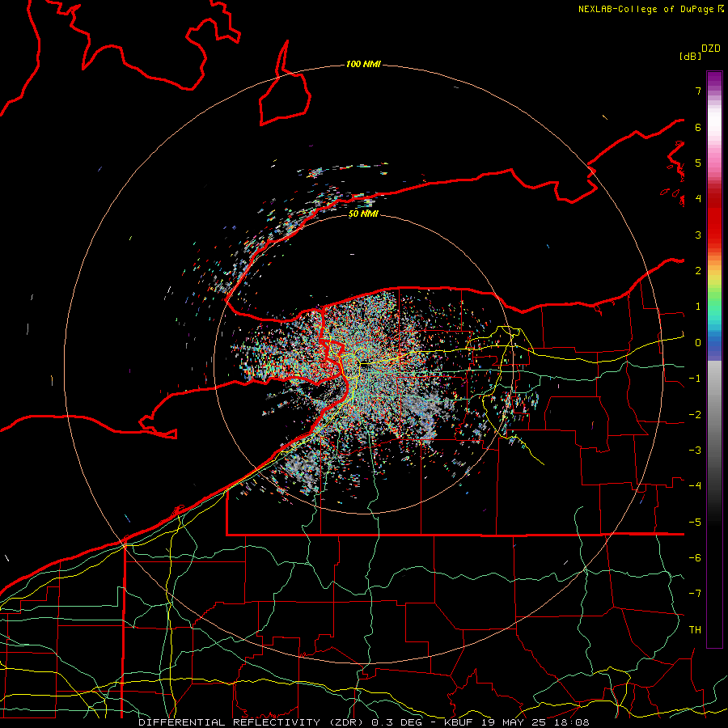Click the -7 value on color scale

695,594
